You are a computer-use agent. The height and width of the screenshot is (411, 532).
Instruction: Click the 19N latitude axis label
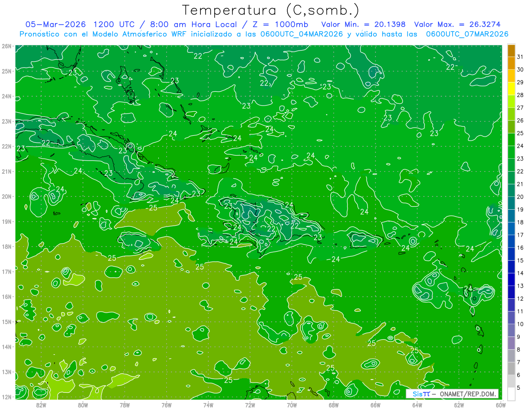pos(6,222)
